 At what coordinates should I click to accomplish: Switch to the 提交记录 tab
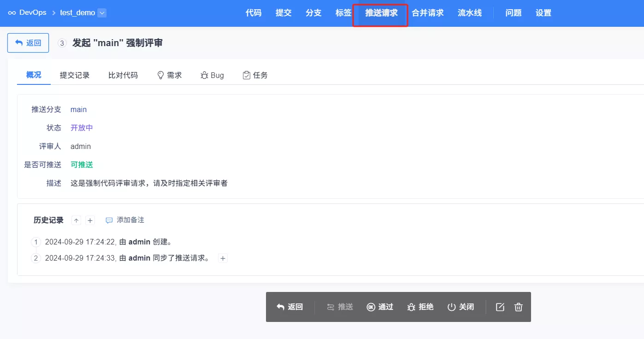click(75, 75)
